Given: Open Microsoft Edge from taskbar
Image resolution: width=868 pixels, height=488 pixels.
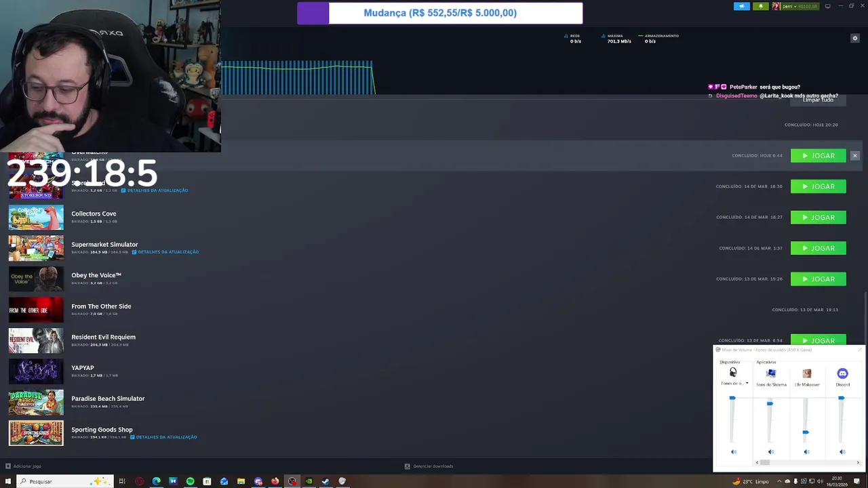Looking at the screenshot, I should pos(156,481).
